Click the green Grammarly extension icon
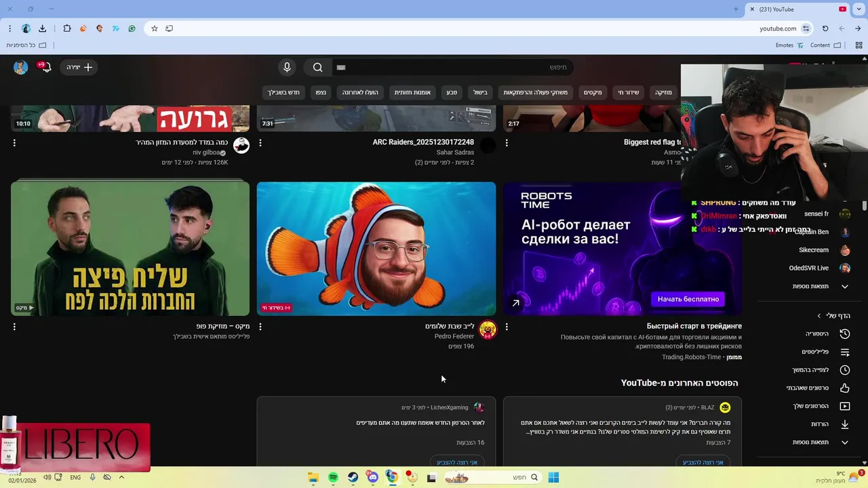Screen dimensions: 868x488 (x=132, y=28)
